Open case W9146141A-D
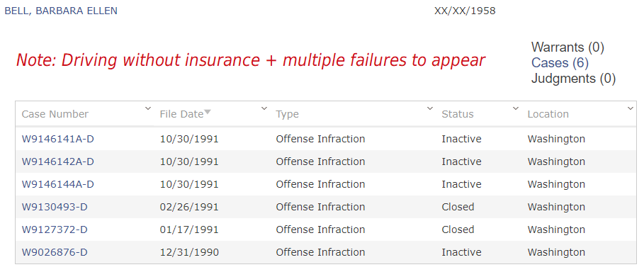 (x=58, y=140)
